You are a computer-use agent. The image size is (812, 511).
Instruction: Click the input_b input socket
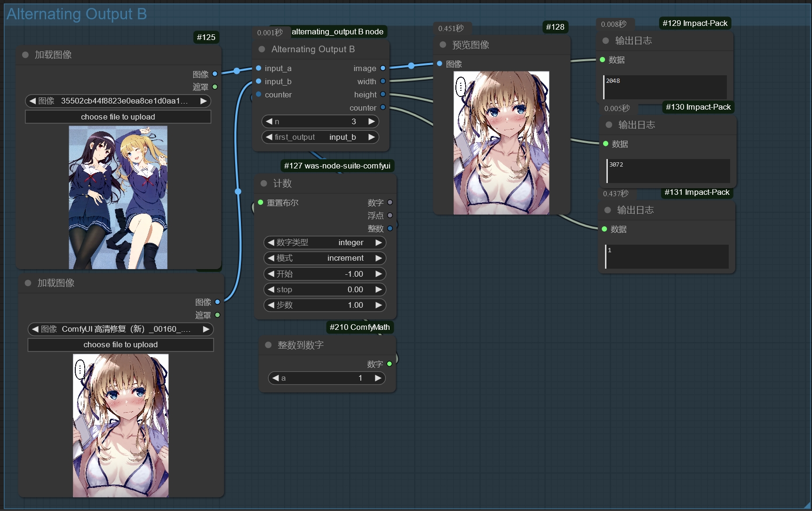click(259, 81)
